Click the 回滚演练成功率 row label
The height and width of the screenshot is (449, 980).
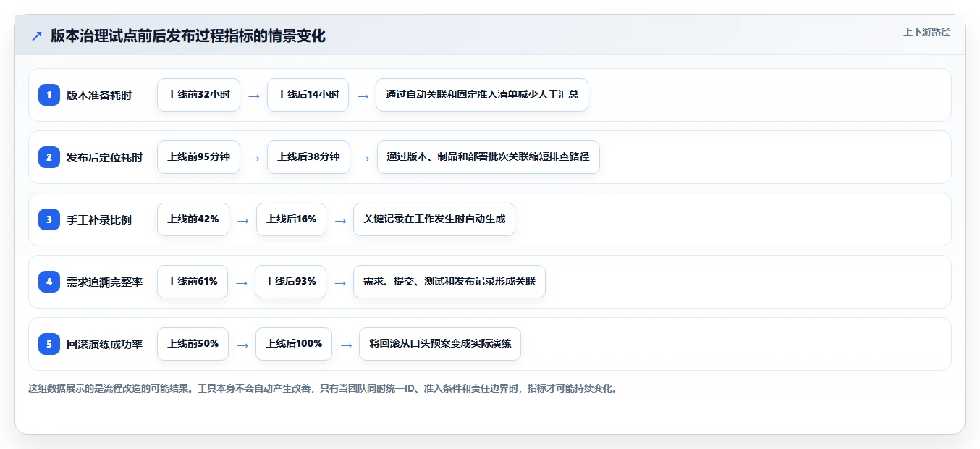click(x=104, y=344)
